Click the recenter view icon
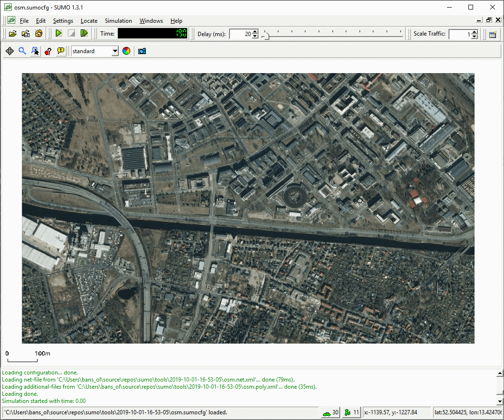The image size is (504, 420). point(10,51)
